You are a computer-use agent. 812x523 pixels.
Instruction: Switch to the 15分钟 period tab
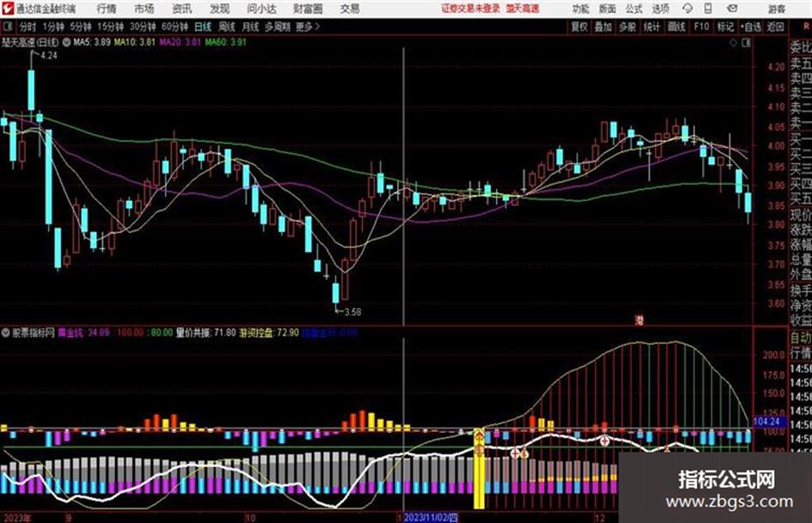110,27
